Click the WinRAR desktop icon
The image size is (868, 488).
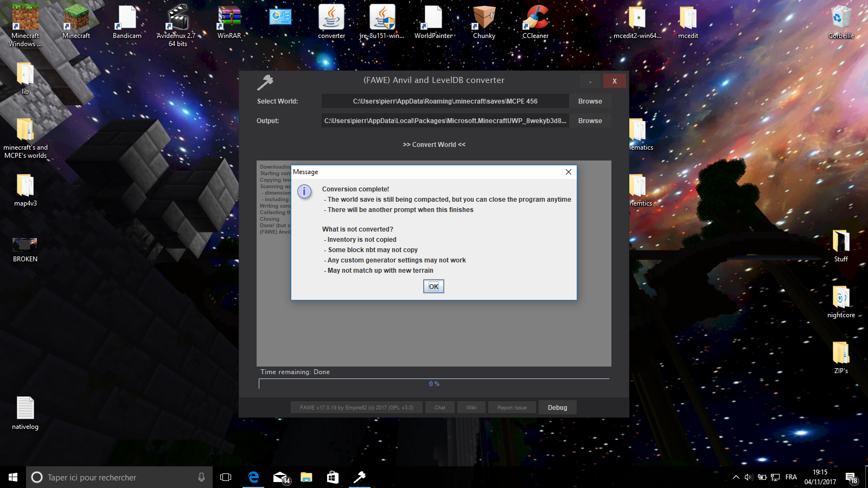[229, 22]
